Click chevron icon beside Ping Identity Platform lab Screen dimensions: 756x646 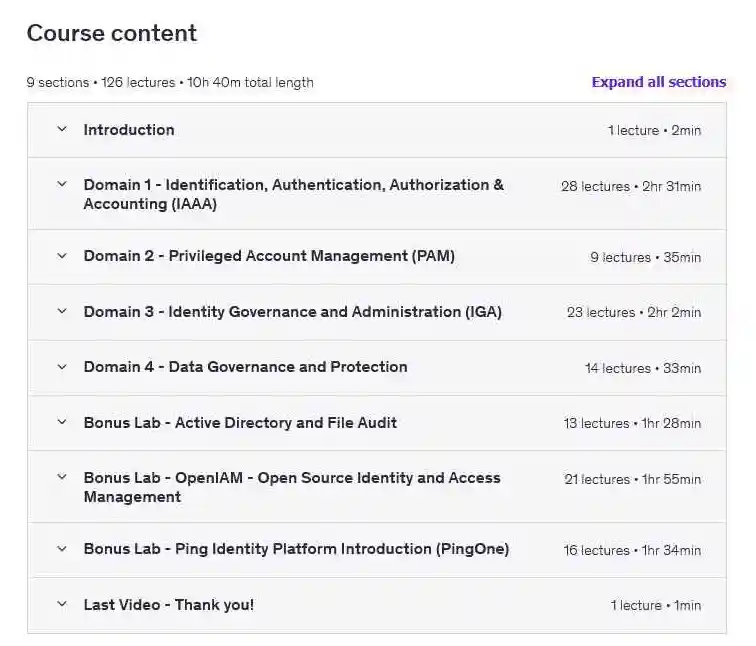(x=62, y=549)
